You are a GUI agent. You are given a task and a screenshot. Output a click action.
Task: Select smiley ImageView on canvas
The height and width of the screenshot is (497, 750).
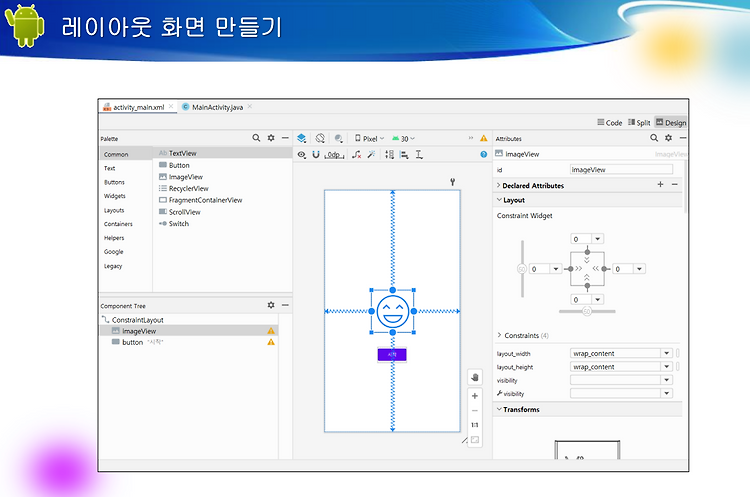click(x=393, y=311)
